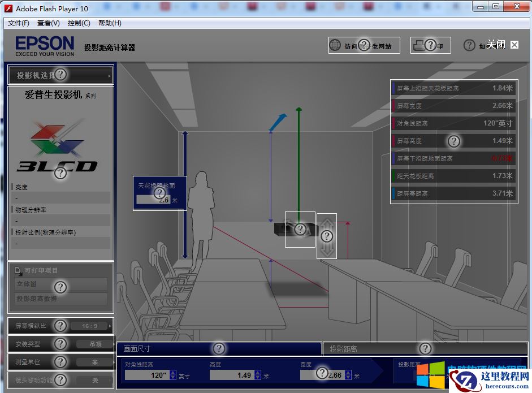
Task: Open the 帮助(H) menu
Action: tap(110, 23)
